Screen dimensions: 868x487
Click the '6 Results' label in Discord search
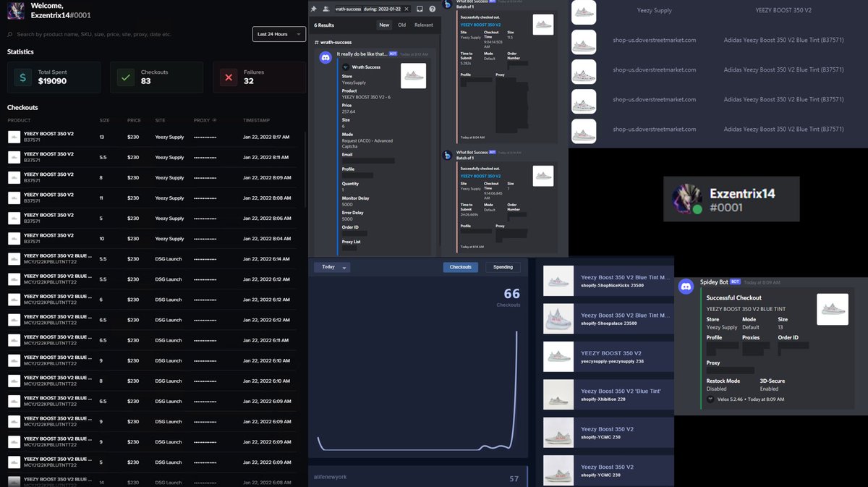pos(325,25)
